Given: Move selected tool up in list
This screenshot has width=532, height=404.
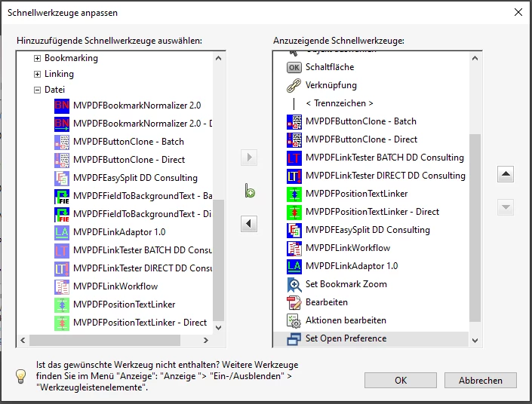Looking at the screenshot, I should (506, 174).
